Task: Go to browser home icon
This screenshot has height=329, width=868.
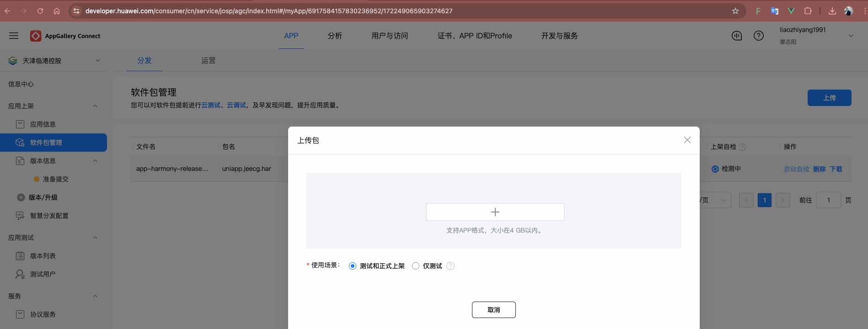Action: coord(57,11)
